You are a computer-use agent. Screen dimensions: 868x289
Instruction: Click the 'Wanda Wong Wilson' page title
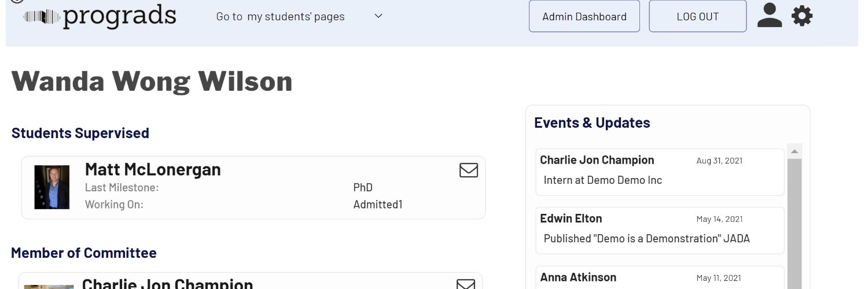click(x=152, y=81)
